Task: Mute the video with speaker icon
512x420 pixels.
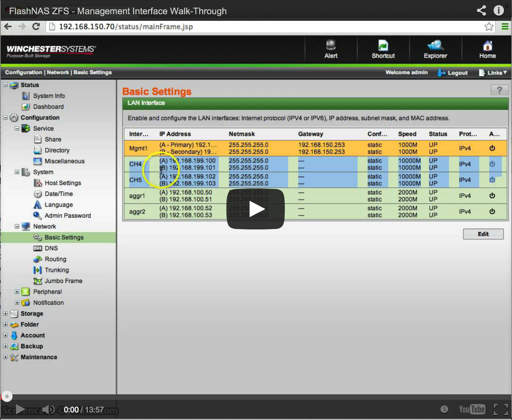Action: point(48,410)
